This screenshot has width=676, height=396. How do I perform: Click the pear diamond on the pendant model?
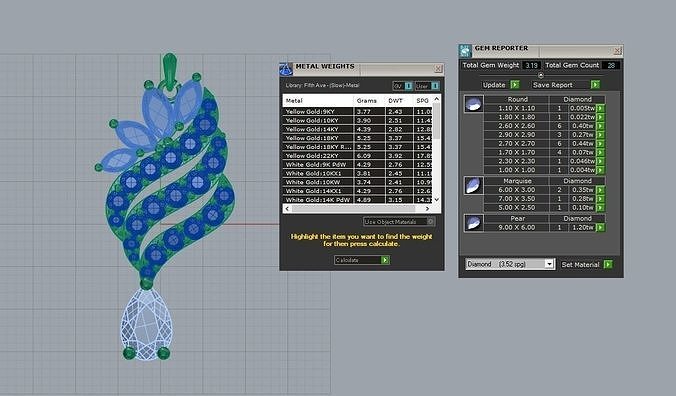click(x=146, y=324)
